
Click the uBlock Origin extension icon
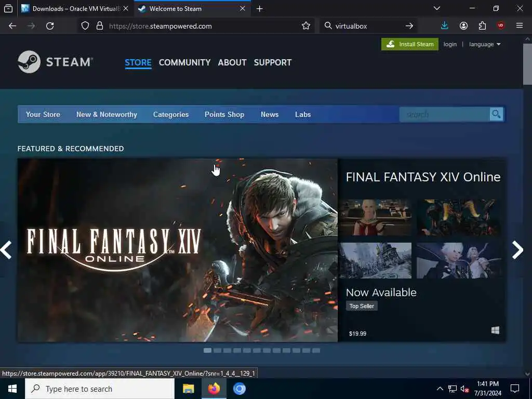click(x=501, y=26)
